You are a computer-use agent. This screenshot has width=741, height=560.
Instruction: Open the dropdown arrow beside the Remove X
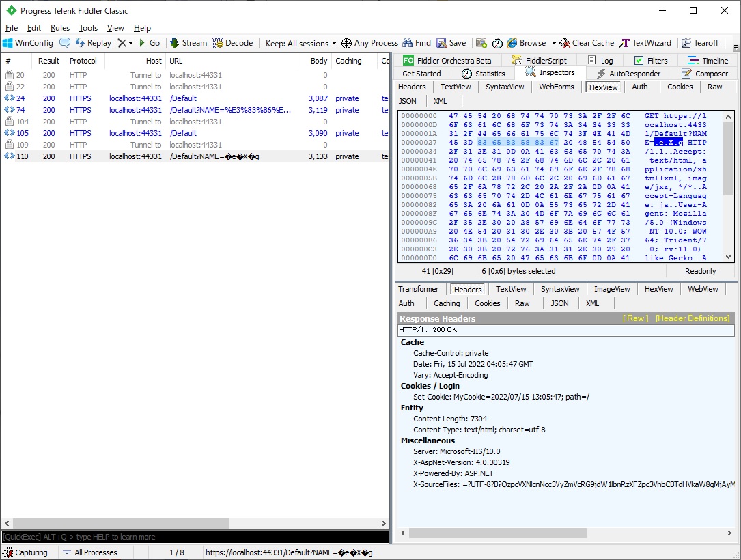click(x=131, y=43)
